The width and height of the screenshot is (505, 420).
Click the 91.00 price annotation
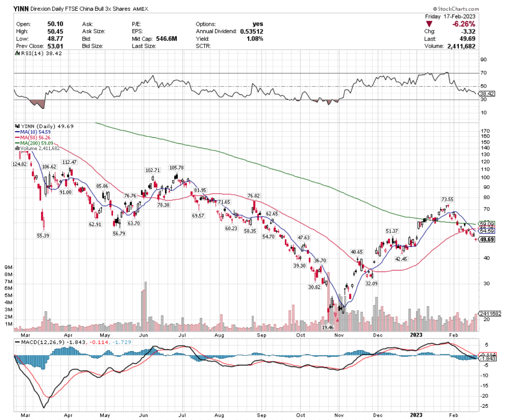click(x=65, y=192)
